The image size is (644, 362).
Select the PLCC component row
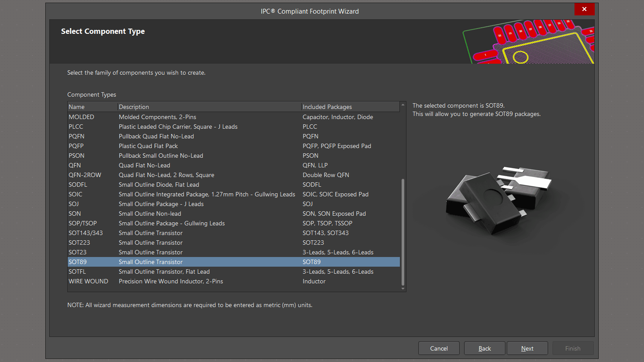76,127
